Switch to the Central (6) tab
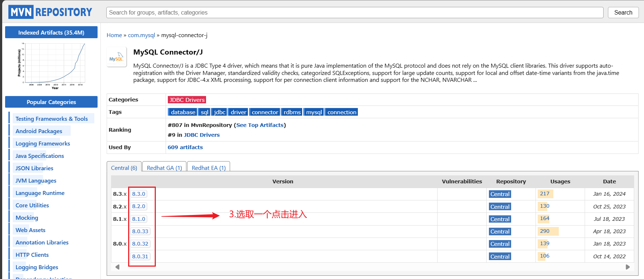Screen dimensions: 644x279 click(124, 168)
